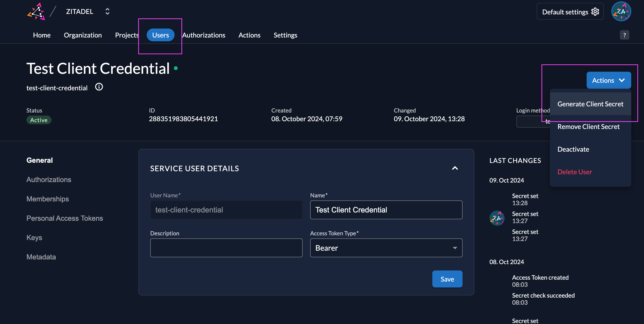Click the Default settings gear icon
Image resolution: width=644 pixels, height=324 pixels.
tap(595, 12)
